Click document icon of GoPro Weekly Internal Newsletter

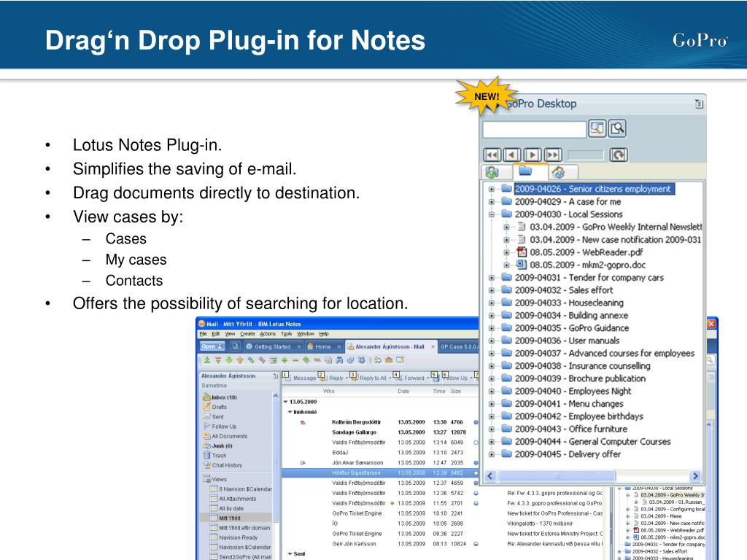pos(522,227)
